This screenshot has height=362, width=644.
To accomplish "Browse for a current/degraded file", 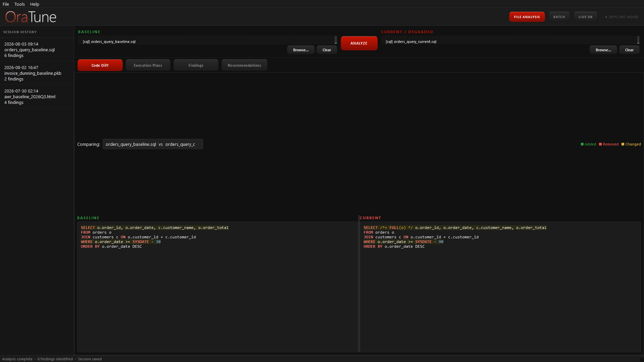I will (x=603, y=50).
